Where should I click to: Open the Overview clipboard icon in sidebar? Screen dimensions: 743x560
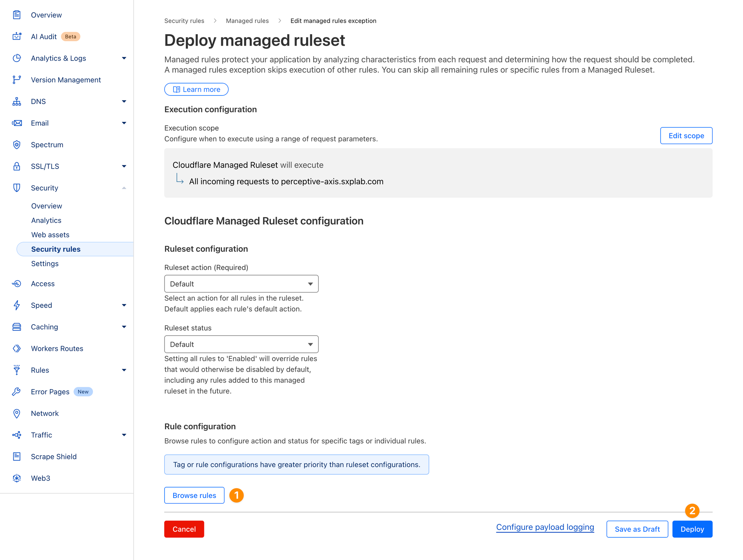(17, 15)
